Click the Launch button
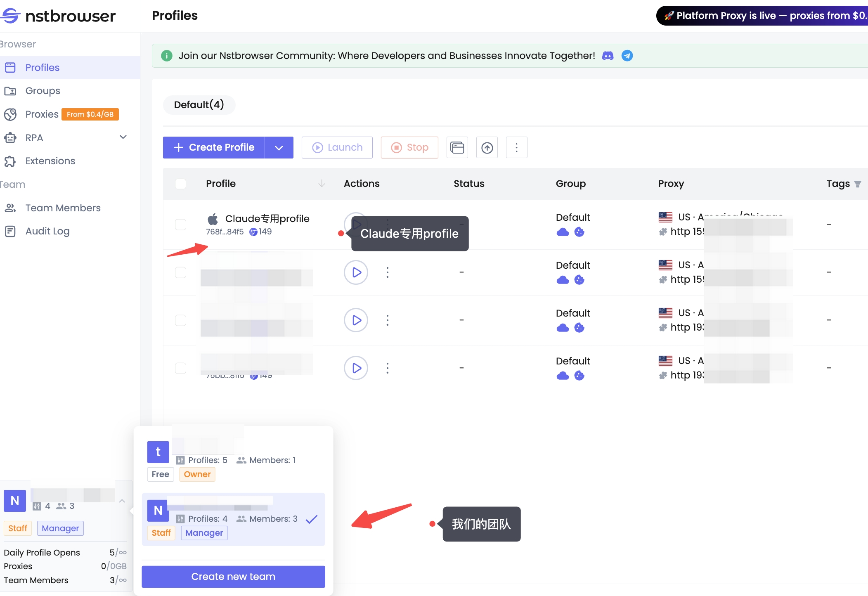Image resolution: width=868 pixels, height=596 pixels. point(337,147)
